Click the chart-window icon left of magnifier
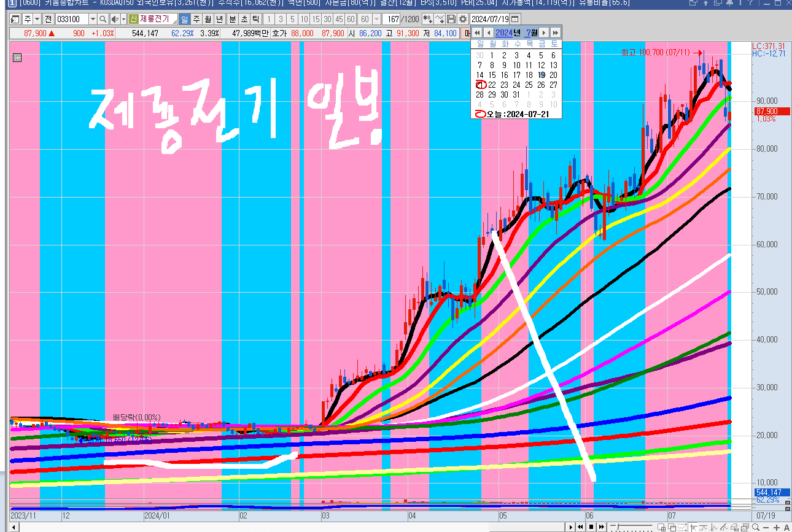This screenshot has height=532, width=792. [745, 527]
